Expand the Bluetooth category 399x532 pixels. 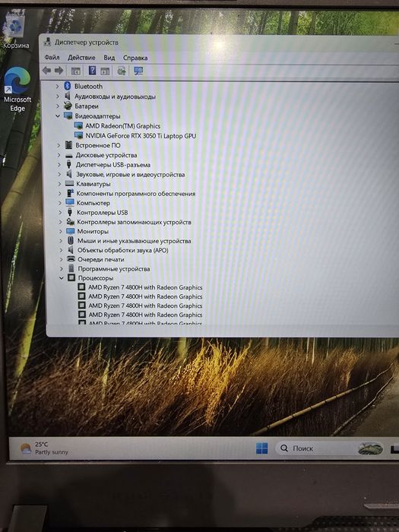[57, 86]
